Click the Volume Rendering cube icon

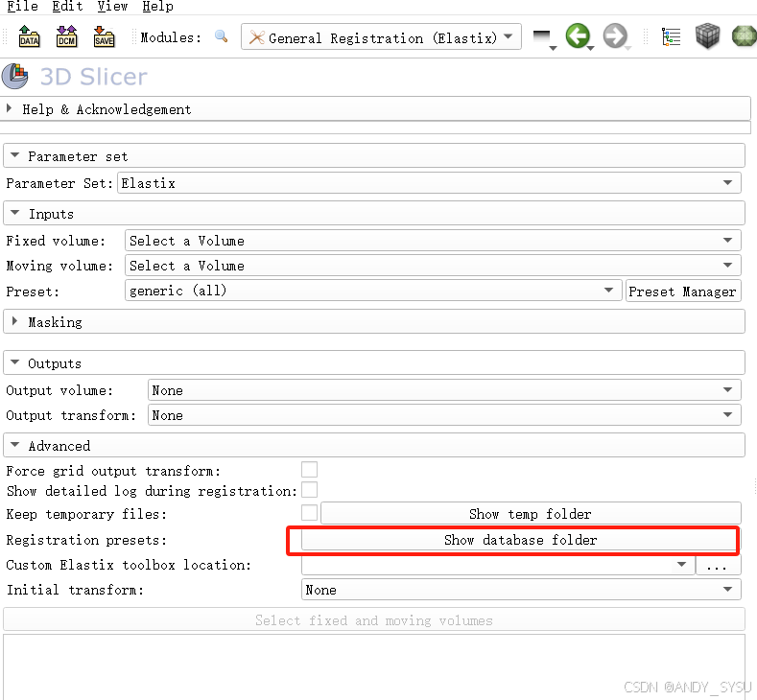click(x=707, y=36)
